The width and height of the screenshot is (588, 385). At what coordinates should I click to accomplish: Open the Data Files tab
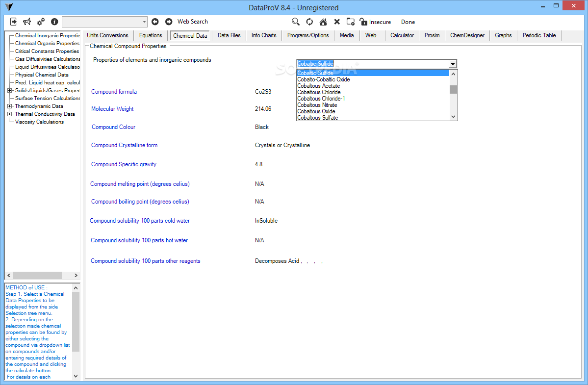point(229,35)
